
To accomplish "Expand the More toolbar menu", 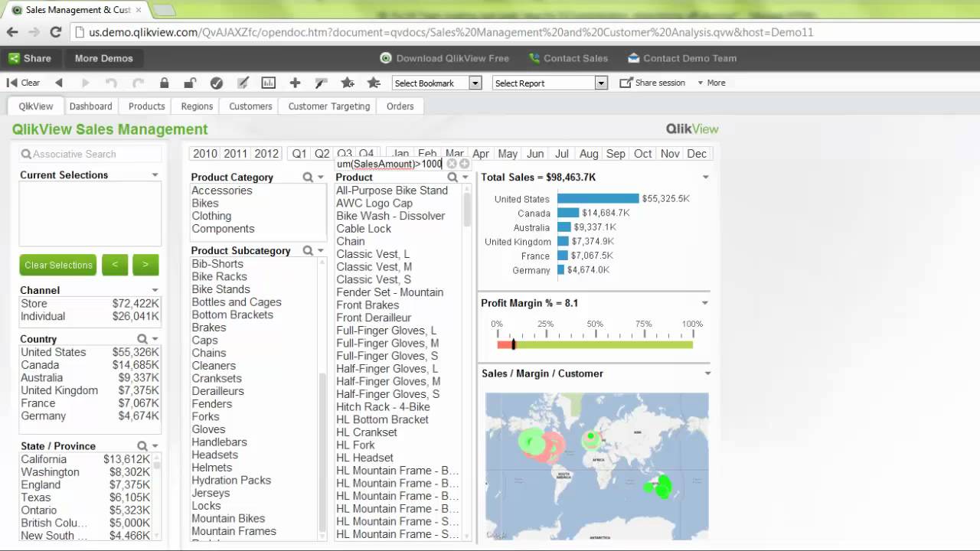I will click(x=711, y=83).
